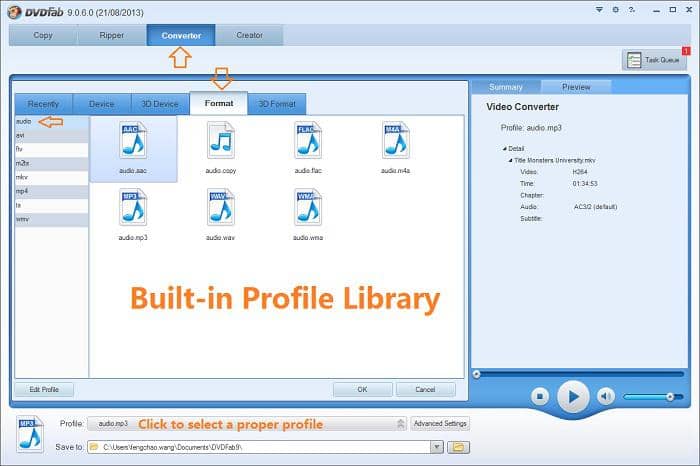Pick the audio.m4a profile icon
This screenshot has width=700, height=466.
coord(396,141)
